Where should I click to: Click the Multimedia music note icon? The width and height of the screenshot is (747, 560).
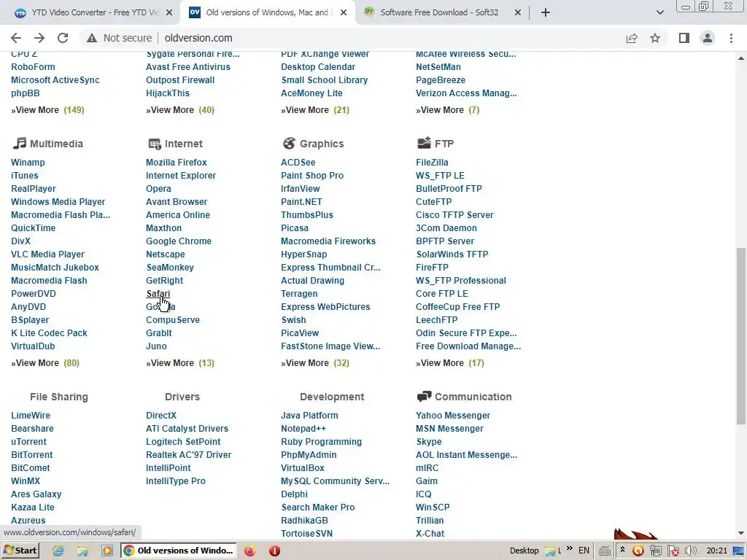coord(19,144)
